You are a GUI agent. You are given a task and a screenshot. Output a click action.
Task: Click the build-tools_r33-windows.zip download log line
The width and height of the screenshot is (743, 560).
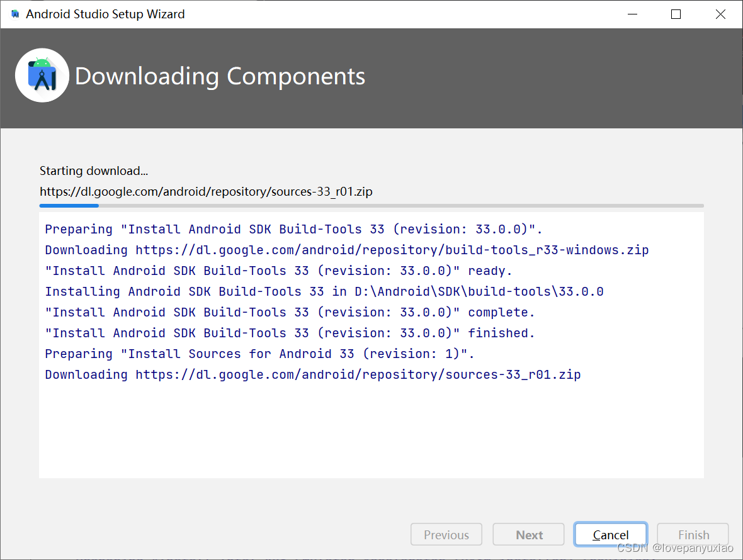coord(347,250)
